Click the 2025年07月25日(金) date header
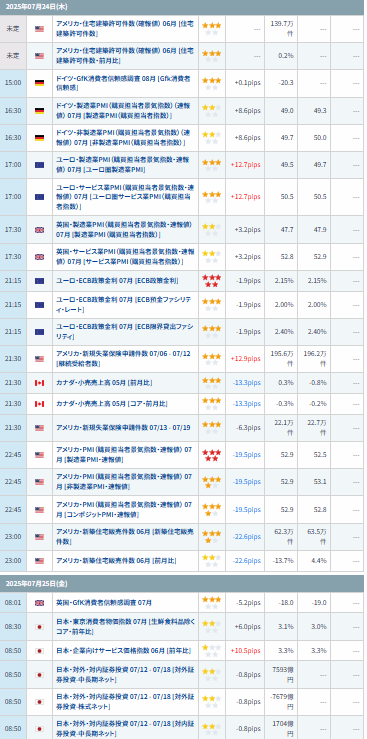 coord(36,583)
